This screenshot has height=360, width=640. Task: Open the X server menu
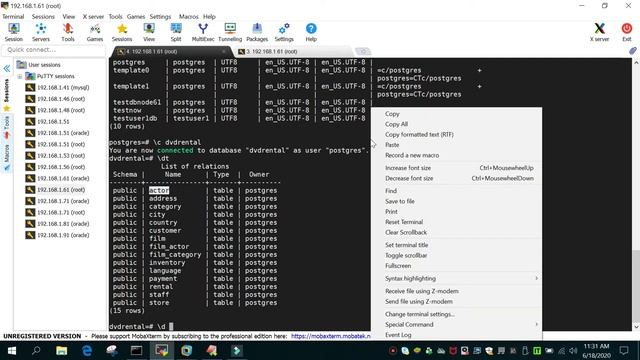tap(93, 17)
